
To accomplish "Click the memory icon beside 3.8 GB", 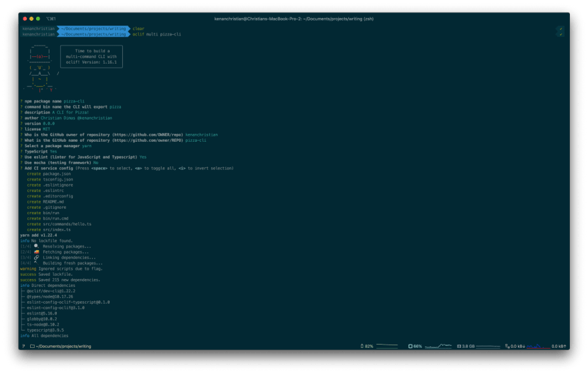I will (459, 346).
